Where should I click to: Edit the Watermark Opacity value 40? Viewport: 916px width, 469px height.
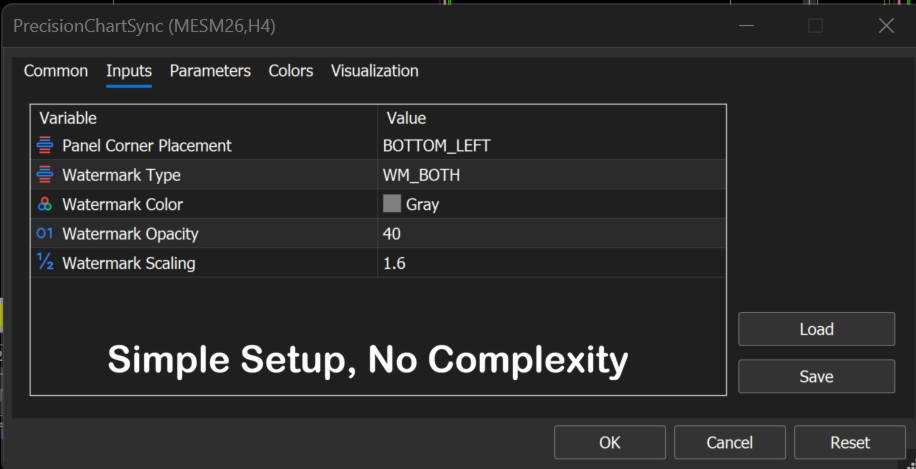pyautogui.click(x=550, y=234)
